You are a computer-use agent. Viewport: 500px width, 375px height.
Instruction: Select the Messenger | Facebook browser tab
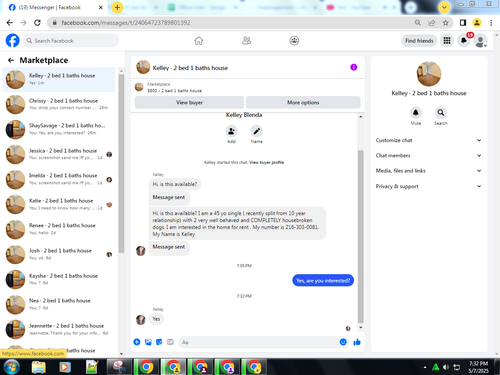[x=54, y=7]
